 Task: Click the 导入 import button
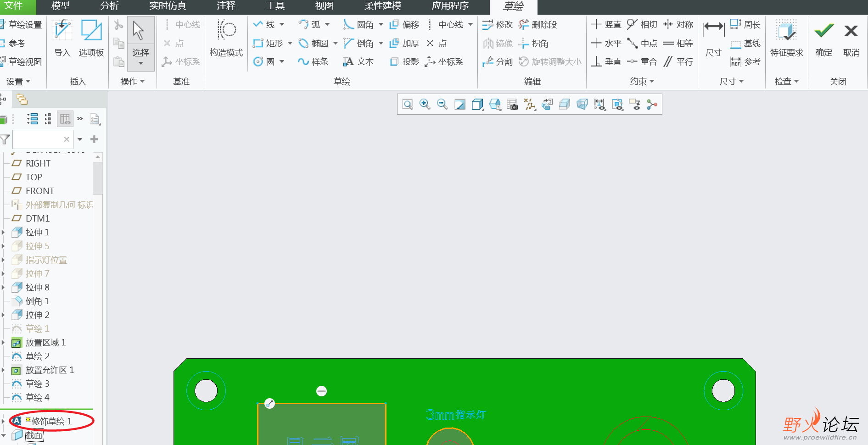(62, 39)
